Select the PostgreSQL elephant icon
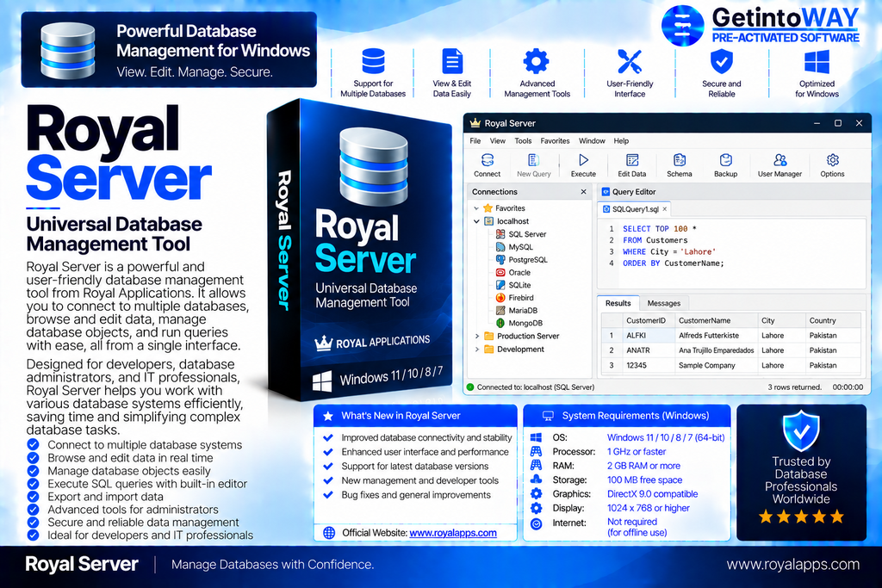882x588 pixels. [500, 260]
